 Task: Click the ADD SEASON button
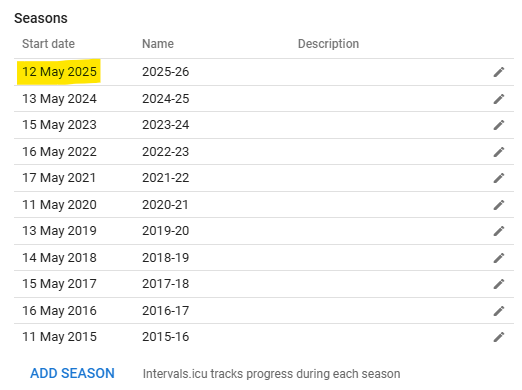click(72, 373)
